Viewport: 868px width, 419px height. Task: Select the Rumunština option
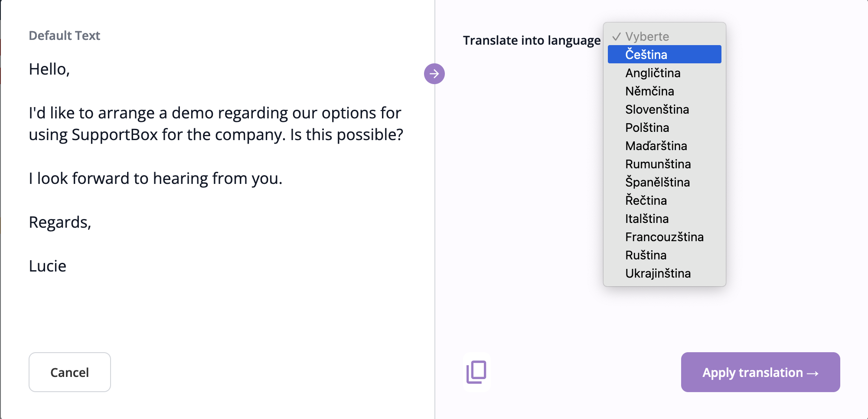tap(658, 164)
